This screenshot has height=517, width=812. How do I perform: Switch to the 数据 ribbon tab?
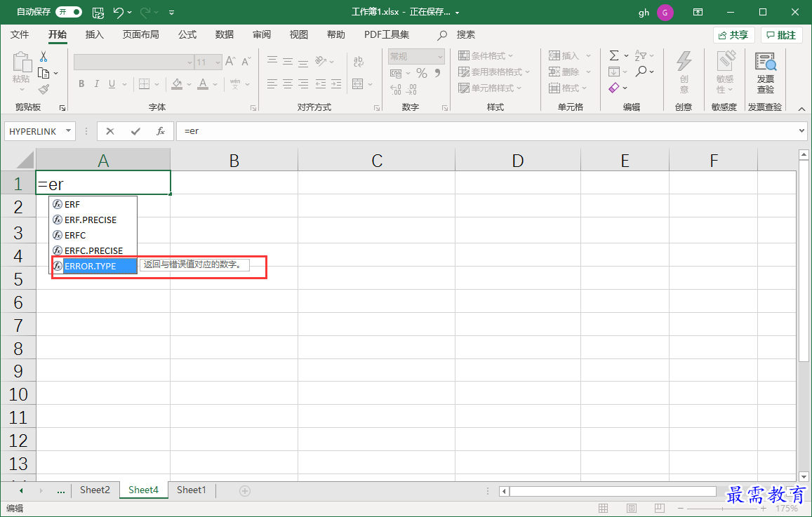pyautogui.click(x=225, y=34)
